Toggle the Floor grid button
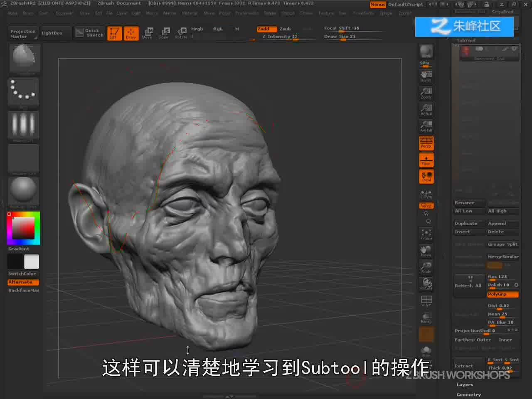Screen dimensions: 532x399 point(426,160)
